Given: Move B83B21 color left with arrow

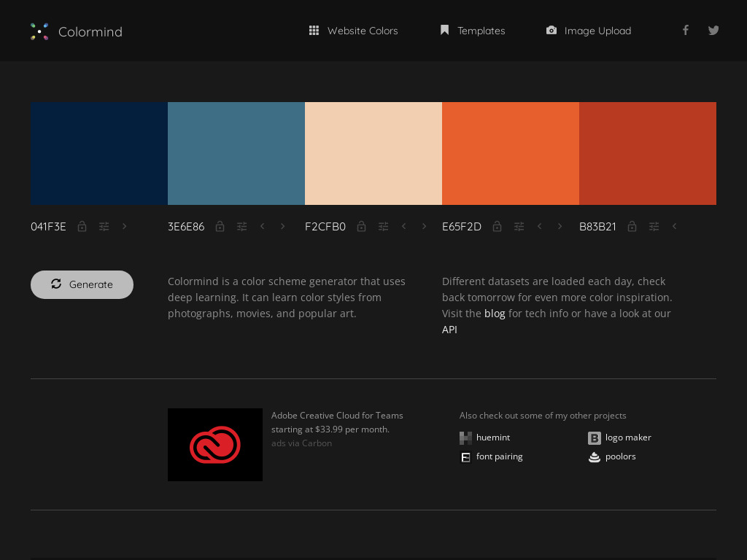Looking at the screenshot, I should 674,226.
